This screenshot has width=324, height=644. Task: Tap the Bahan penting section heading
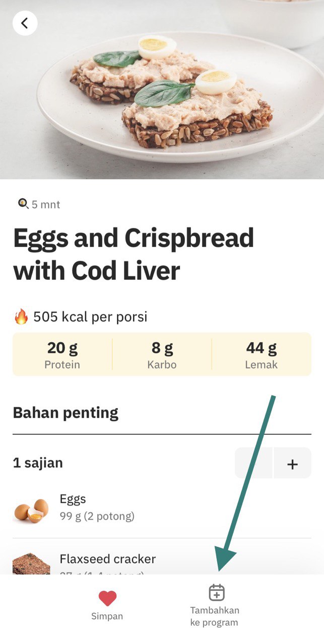click(66, 413)
